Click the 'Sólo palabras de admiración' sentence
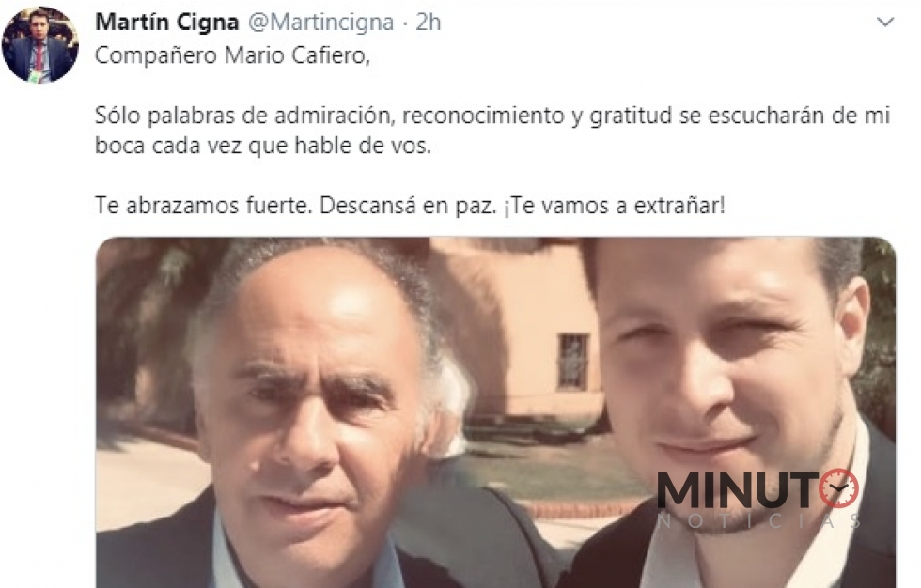 click(492, 116)
